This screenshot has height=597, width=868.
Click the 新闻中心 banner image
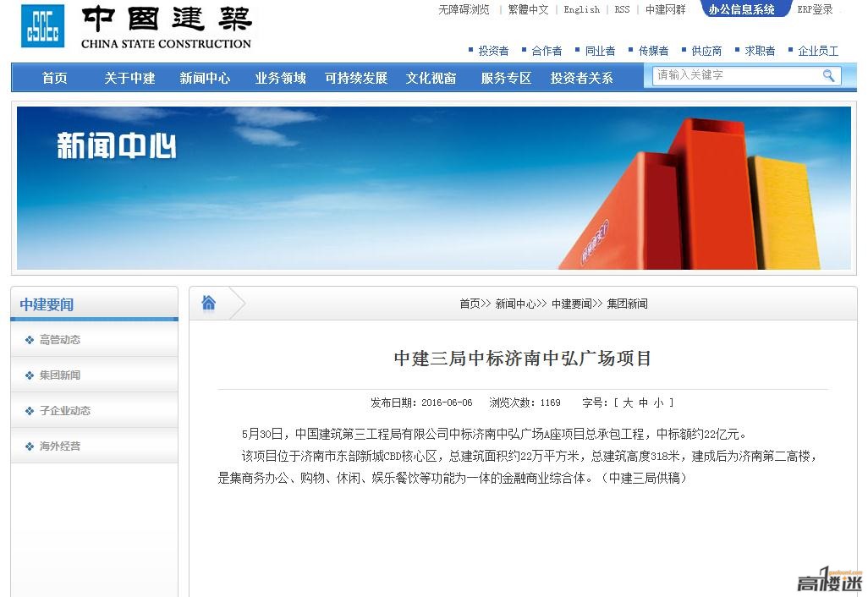(434, 188)
